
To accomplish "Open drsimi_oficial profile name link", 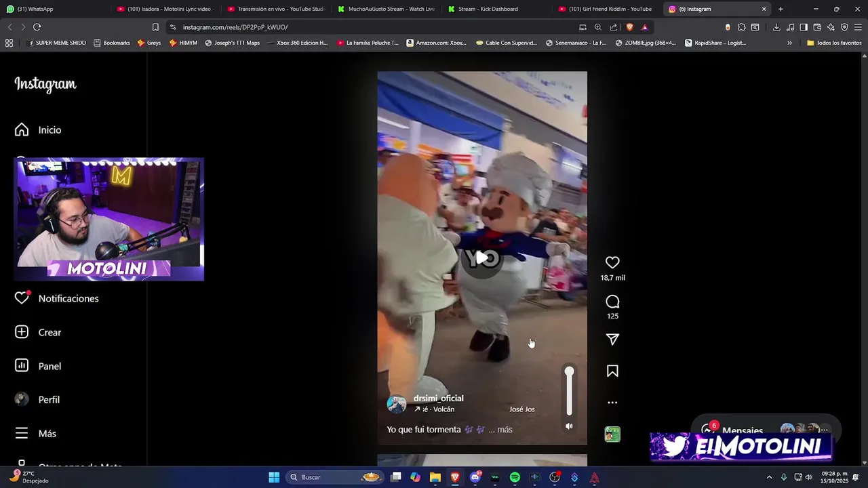I will point(438,399).
